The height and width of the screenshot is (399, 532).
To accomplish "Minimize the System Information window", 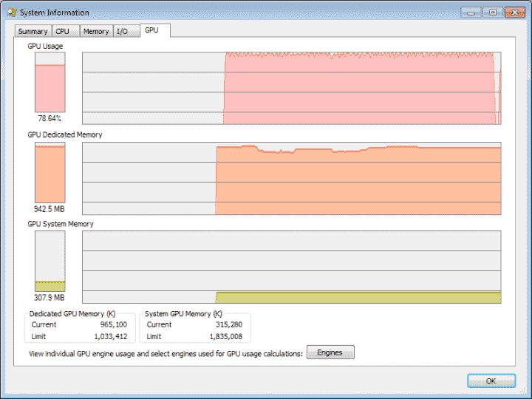I will [x=471, y=13].
